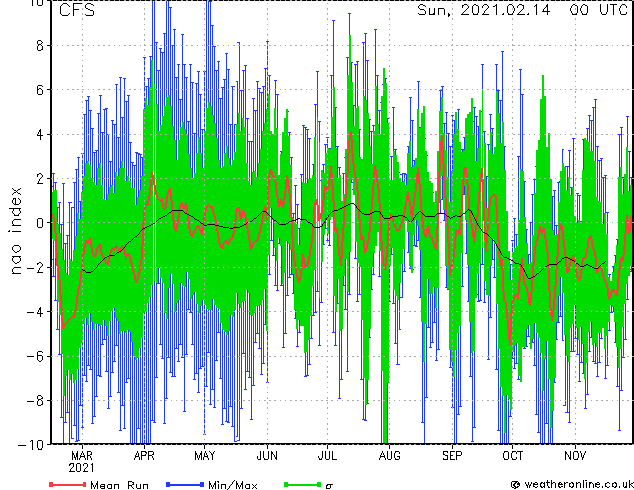Click the APR month label
The width and height of the screenshot is (634, 490).
pyautogui.click(x=144, y=456)
